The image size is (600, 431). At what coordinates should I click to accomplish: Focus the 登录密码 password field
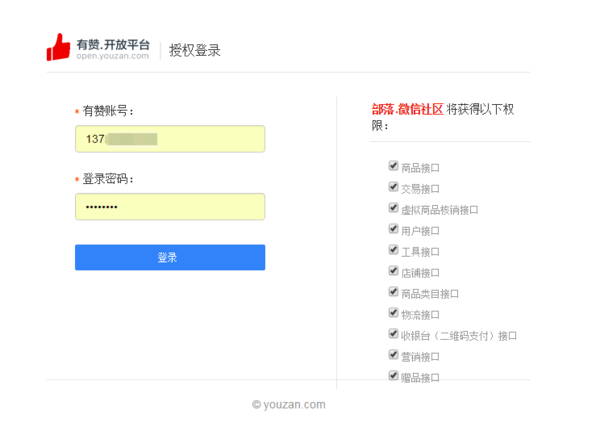pos(169,206)
